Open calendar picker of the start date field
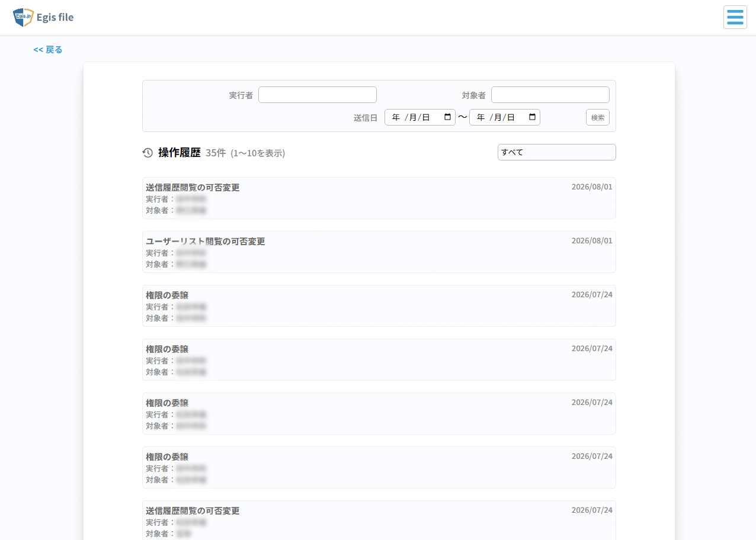Image resolution: width=756 pixels, height=540 pixels. tap(448, 117)
